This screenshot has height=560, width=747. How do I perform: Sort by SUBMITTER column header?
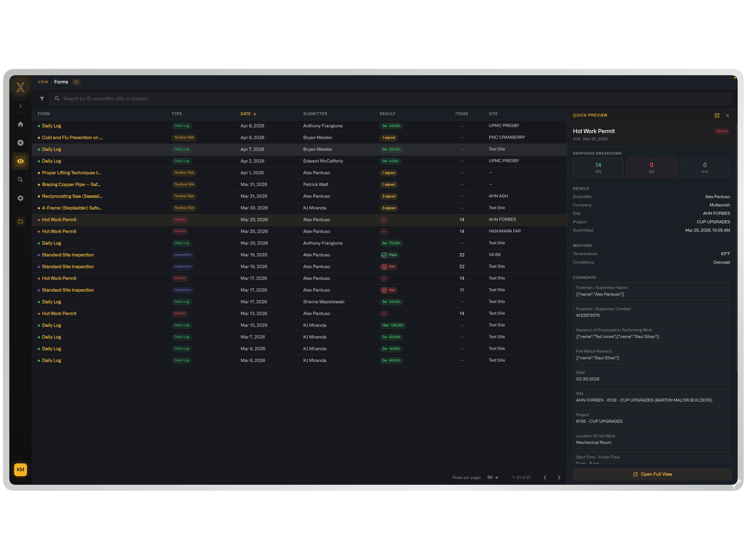pyautogui.click(x=315, y=114)
